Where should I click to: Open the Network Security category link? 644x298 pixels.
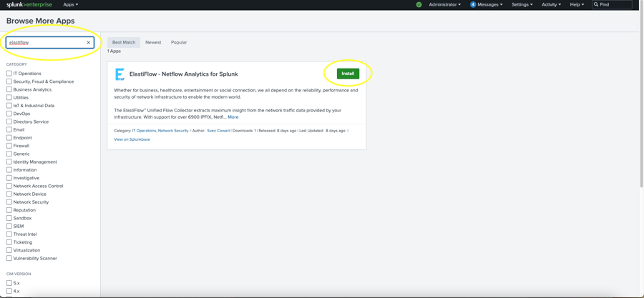click(x=173, y=131)
